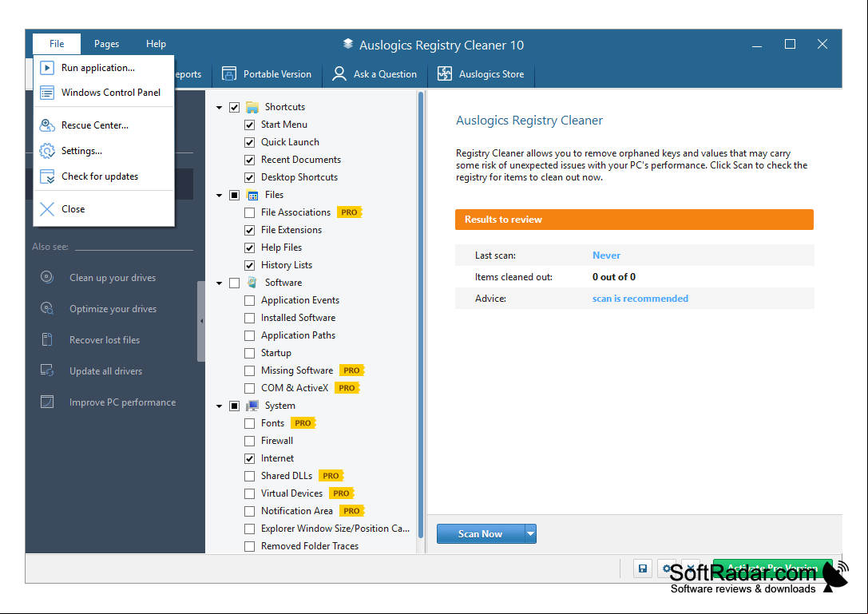Click the Ask a Question person icon
The width and height of the screenshot is (868, 614).
(x=339, y=73)
